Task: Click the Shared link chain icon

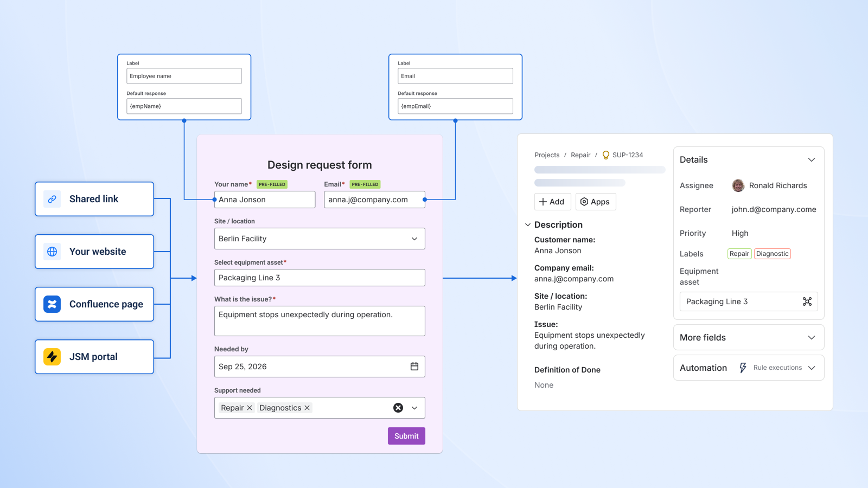Action: tap(52, 199)
